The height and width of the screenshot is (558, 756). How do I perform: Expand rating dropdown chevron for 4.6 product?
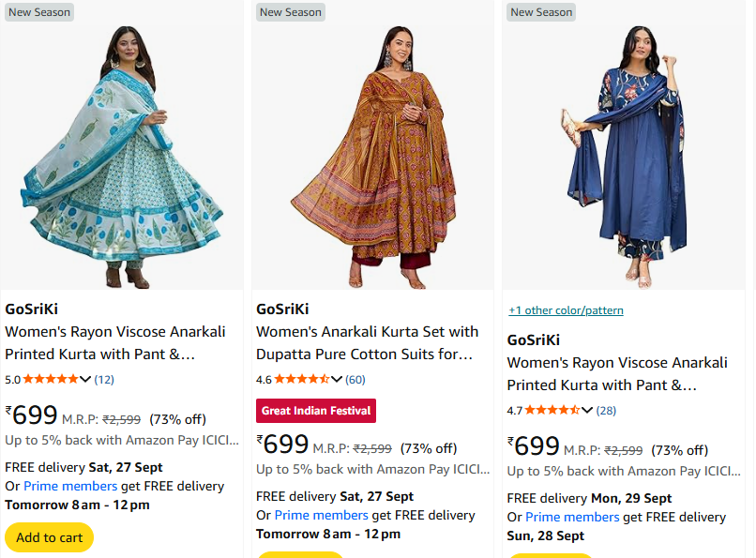pyautogui.click(x=338, y=380)
